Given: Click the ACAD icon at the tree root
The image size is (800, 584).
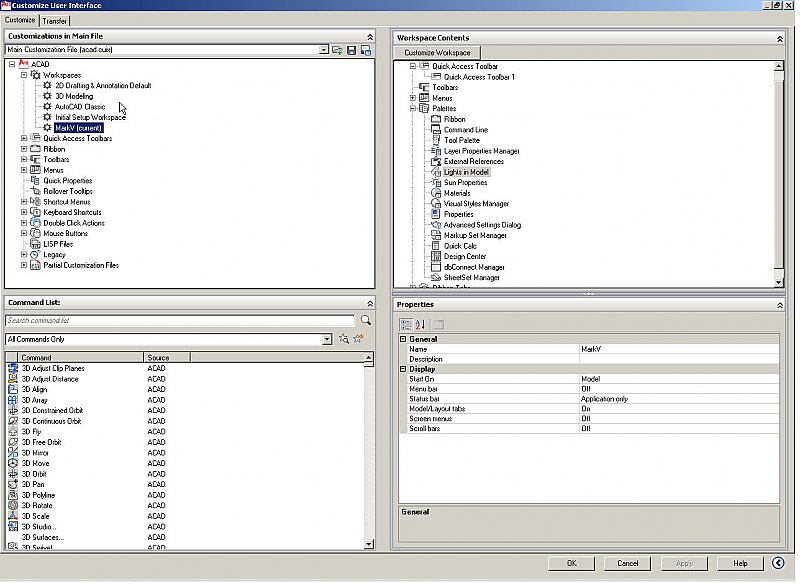Looking at the screenshot, I should 24,63.
